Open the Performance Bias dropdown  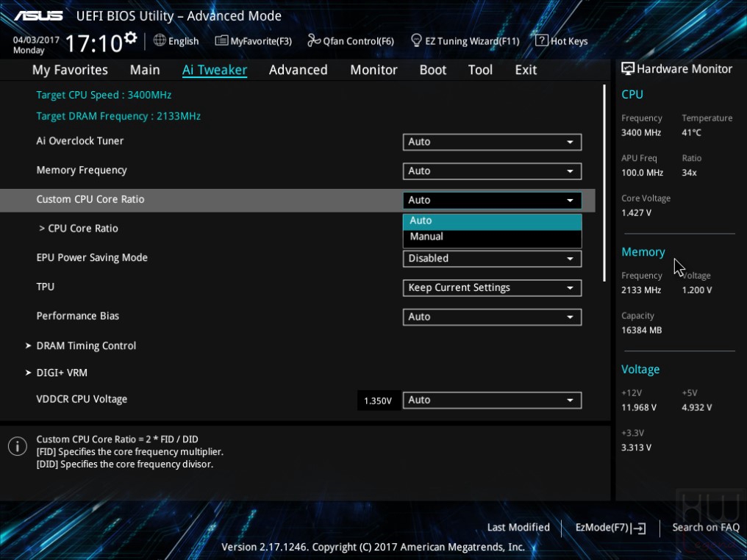[x=492, y=317]
